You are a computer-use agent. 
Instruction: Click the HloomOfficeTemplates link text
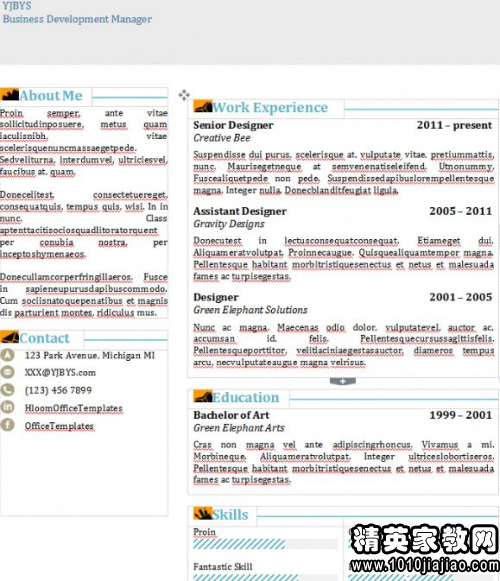click(x=73, y=408)
